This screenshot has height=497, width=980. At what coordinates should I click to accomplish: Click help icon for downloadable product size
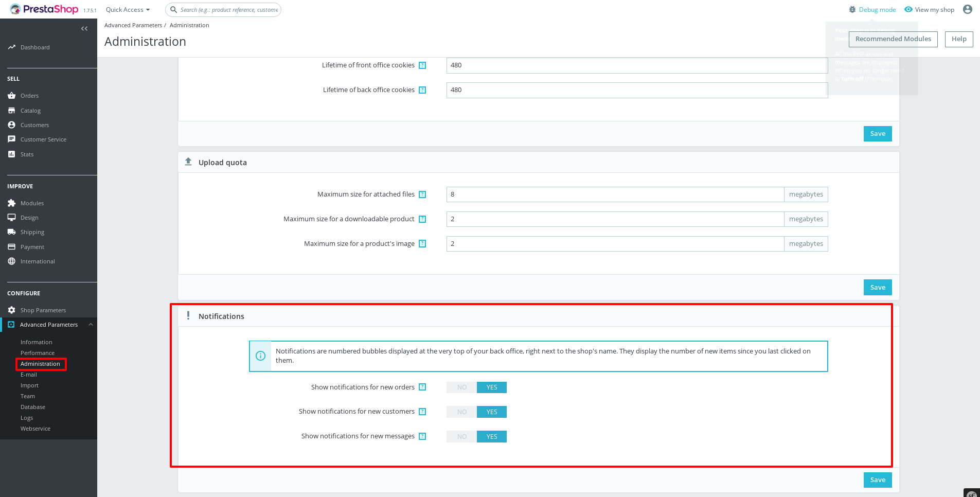click(x=422, y=219)
